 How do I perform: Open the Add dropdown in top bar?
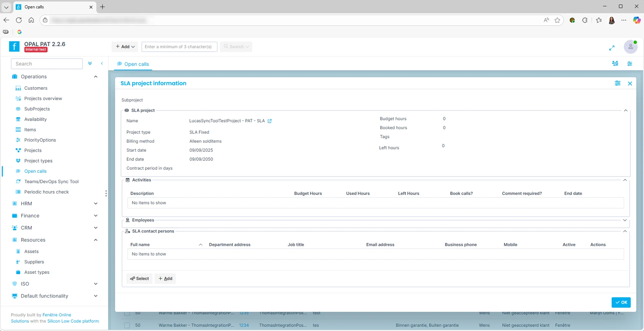125,47
